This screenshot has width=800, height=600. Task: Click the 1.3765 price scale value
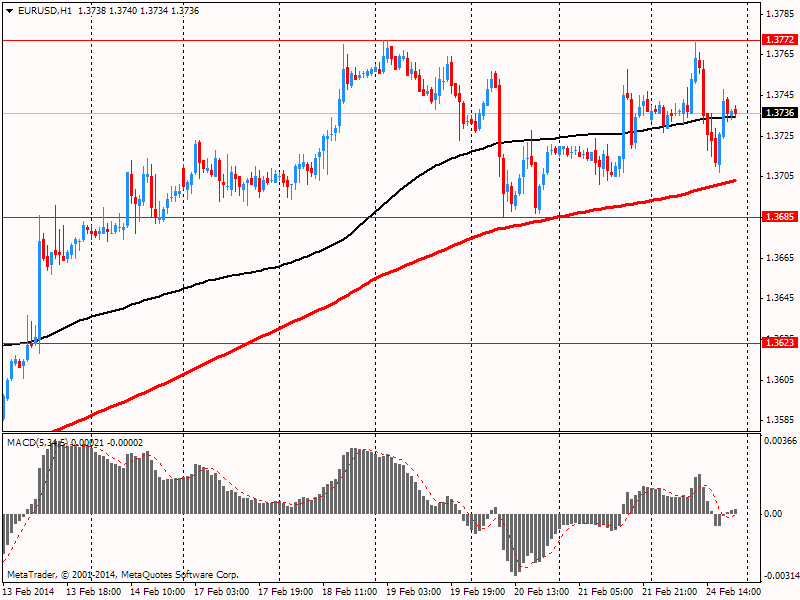(780, 54)
